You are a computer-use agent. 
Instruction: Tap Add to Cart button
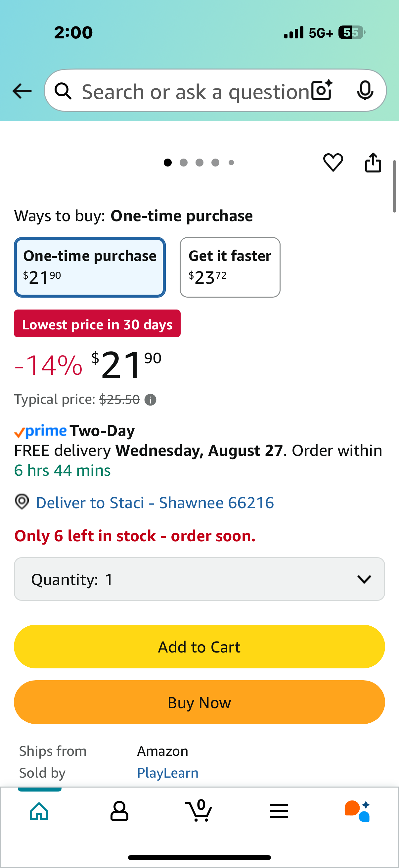click(x=199, y=647)
